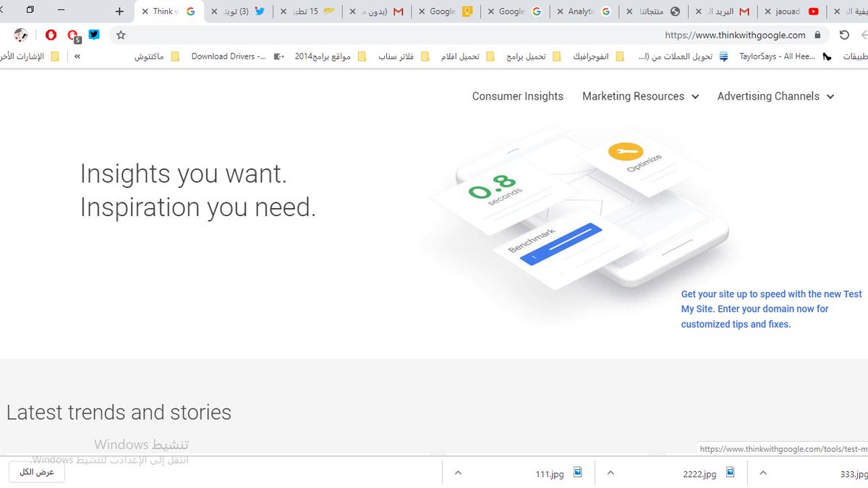Screen dimensions: 868x488
Task: Open the Test My Site promo link
Action: [x=772, y=309]
